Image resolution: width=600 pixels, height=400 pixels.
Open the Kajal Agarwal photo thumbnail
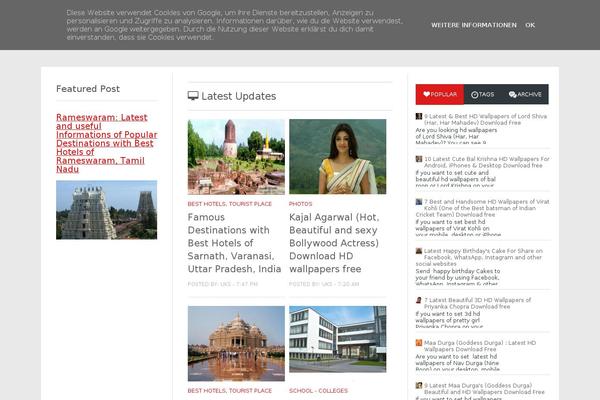click(x=338, y=157)
